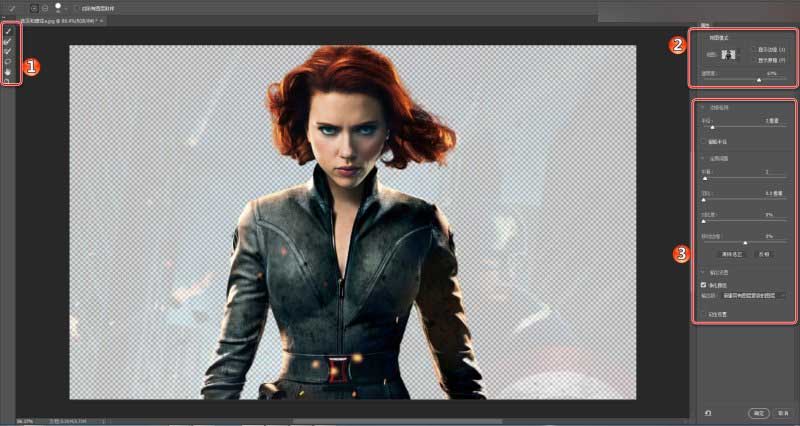Click the OK confirm button
Viewport: 800px width, 426px height.
(759, 413)
